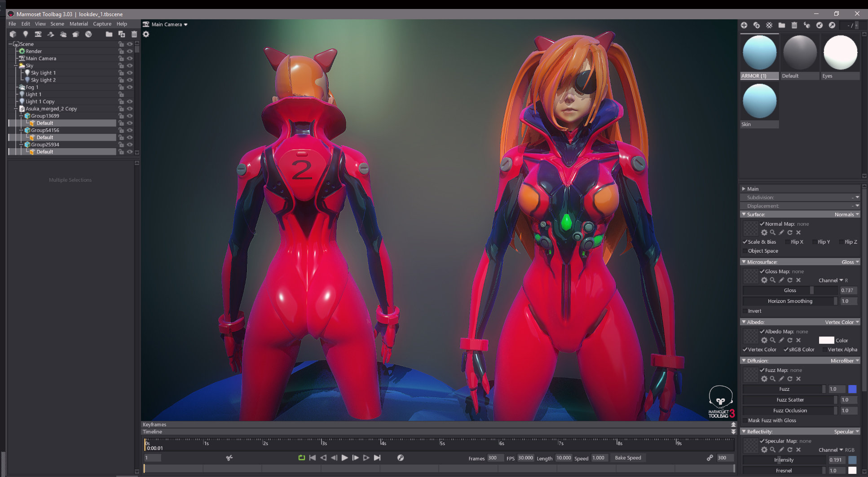The width and height of the screenshot is (868, 477).
Task: Play the animation
Action: tap(345, 458)
